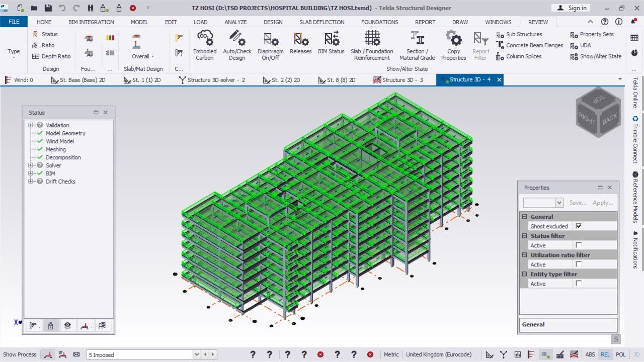The image size is (644, 362).
Task: Open the Properties panel set dropdown
Action: coord(559,203)
